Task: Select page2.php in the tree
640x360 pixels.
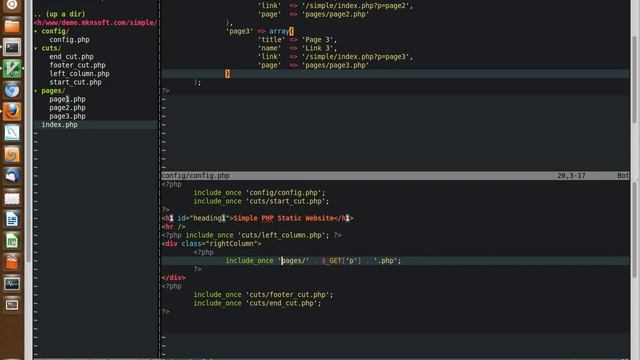Action: click(67, 108)
